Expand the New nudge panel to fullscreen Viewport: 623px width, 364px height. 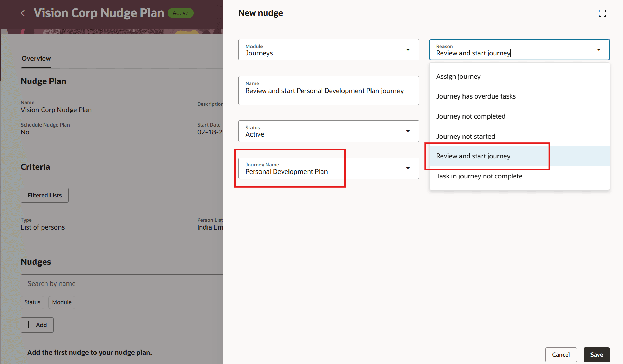coord(602,13)
